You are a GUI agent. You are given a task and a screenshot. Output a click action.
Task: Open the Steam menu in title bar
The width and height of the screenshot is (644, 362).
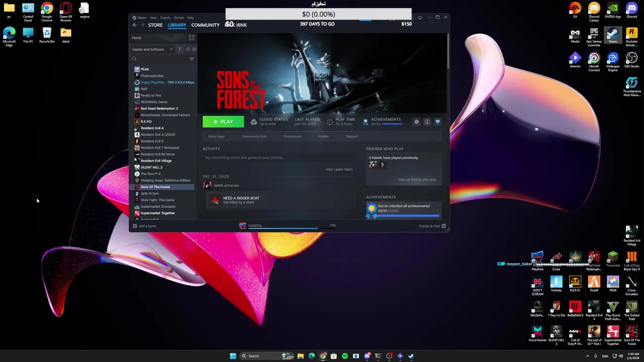pos(141,18)
